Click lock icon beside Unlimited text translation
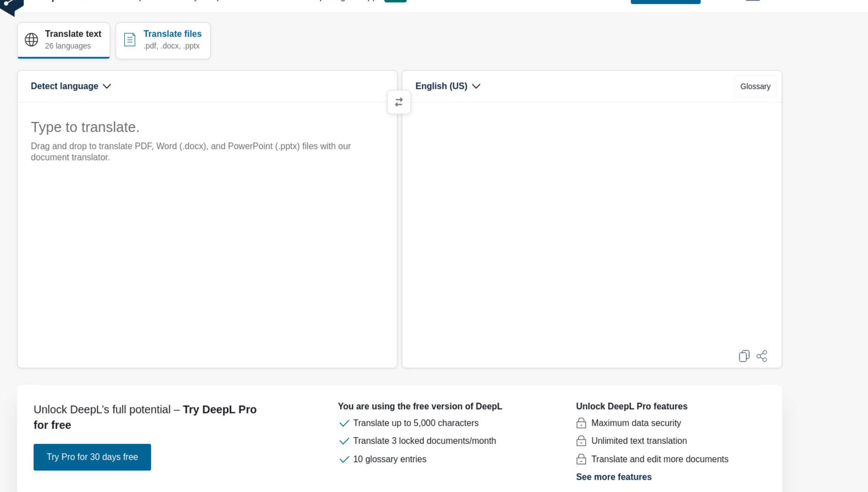The height and width of the screenshot is (492, 868). [x=581, y=441]
